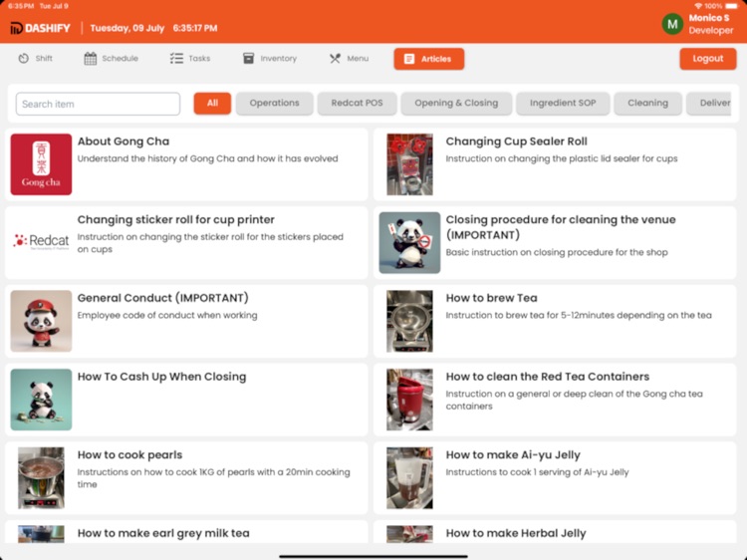The height and width of the screenshot is (560, 747).
Task: Filter by Ingredient SOP
Action: point(563,103)
